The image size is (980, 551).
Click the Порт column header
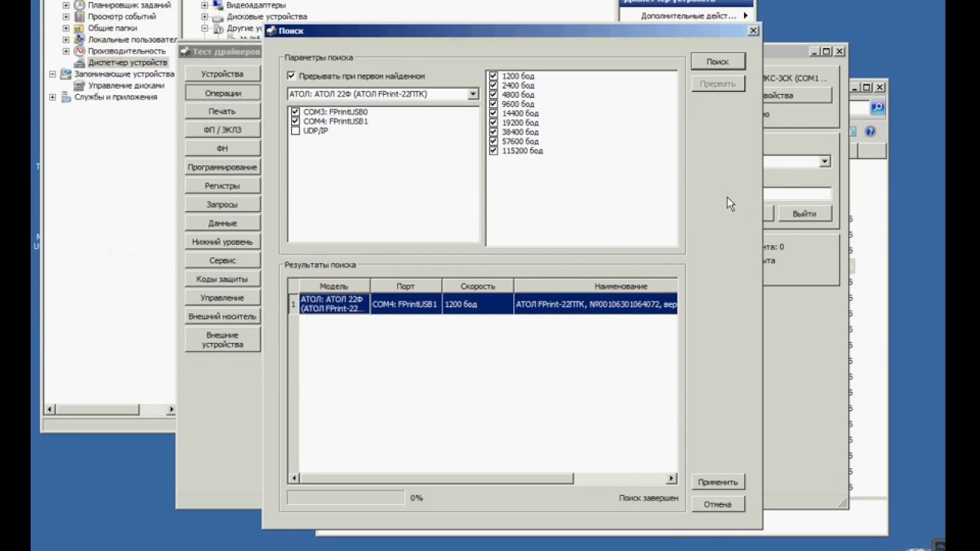[406, 286]
